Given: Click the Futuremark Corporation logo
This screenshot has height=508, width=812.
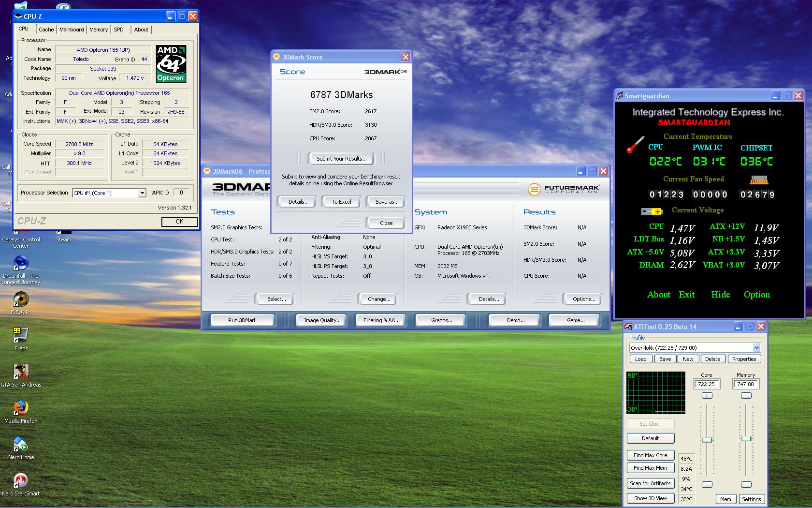Looking at the screenshot, I should (x=564, y=189).
